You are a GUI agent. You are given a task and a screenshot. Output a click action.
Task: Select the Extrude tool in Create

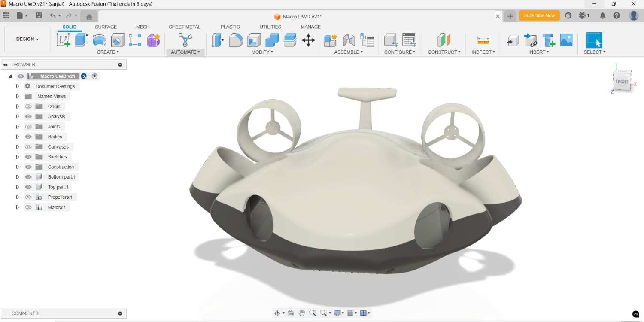pos(81,40)
